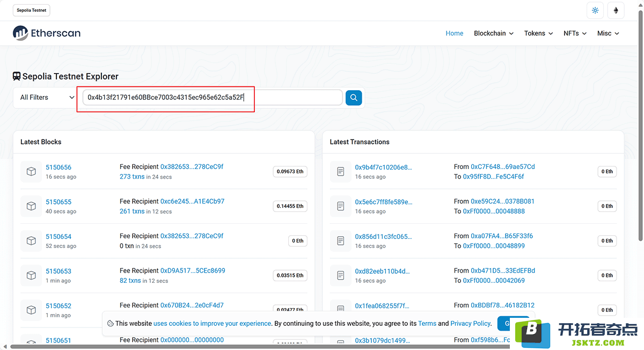
Task: Open fee recipient of block 5150654
Action: tap(192, 236)
